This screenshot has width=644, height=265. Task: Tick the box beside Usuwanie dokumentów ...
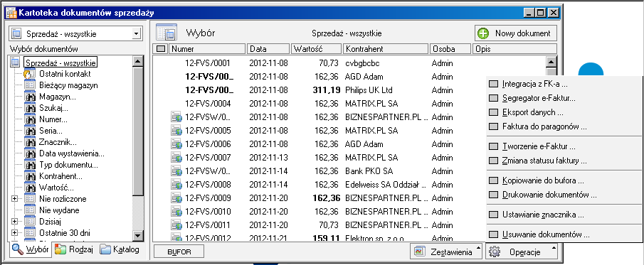click(x=494, y=235)
